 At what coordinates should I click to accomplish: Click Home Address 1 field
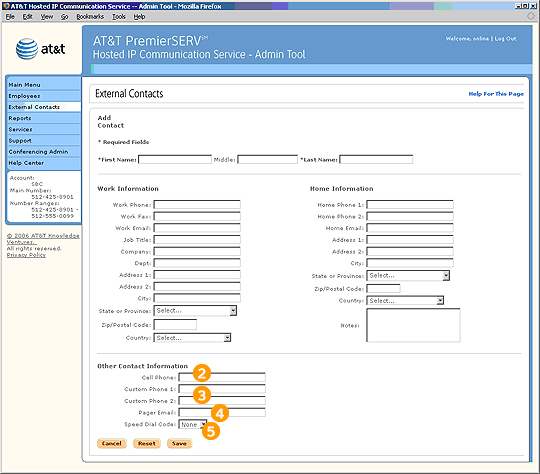click(409, 240)
